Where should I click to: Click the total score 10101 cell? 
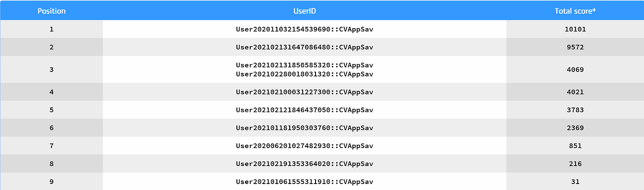(x=575, y=29)
